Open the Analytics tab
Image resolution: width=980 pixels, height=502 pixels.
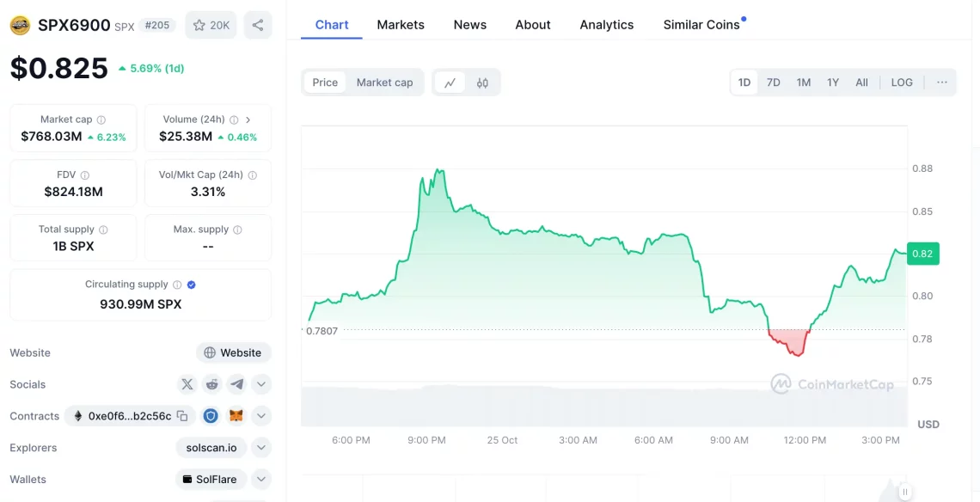click(606, 25)
